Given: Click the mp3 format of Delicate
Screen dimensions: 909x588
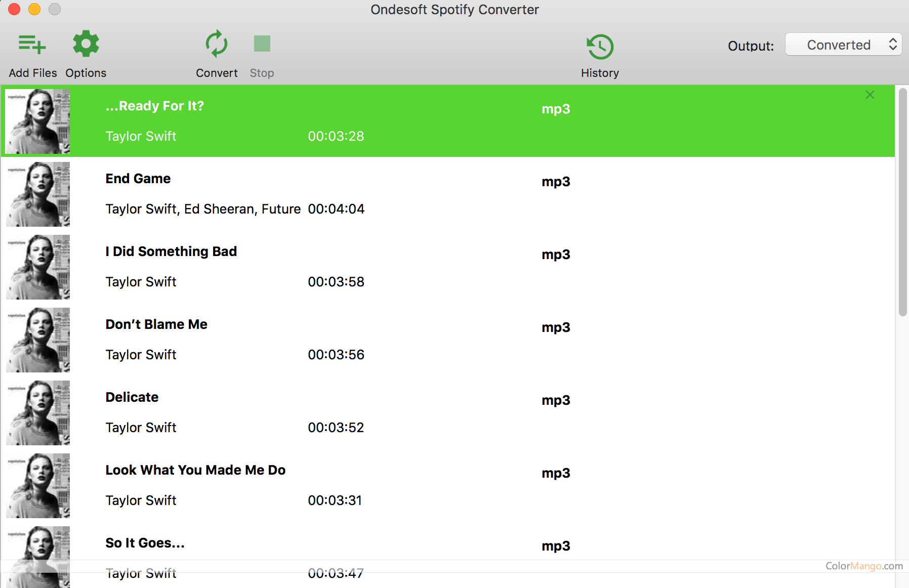Looking at the screenshot, I should point(556,401).
